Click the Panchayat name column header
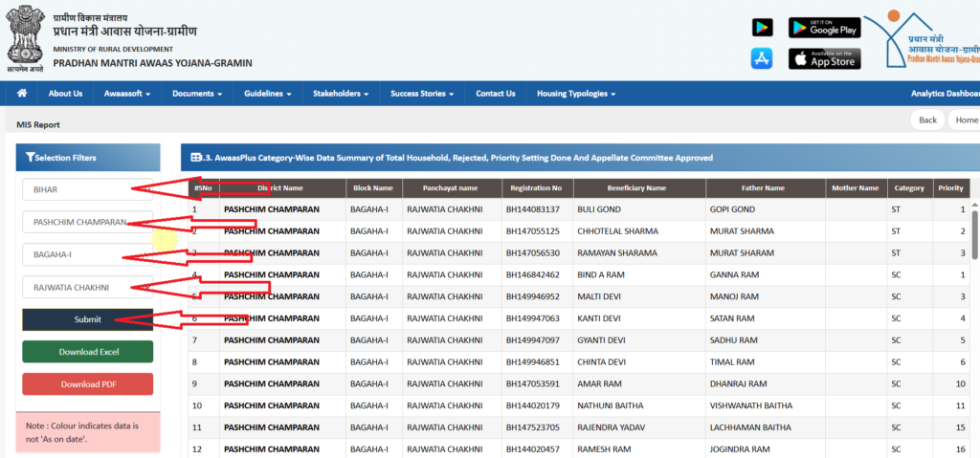 [452, 188]
